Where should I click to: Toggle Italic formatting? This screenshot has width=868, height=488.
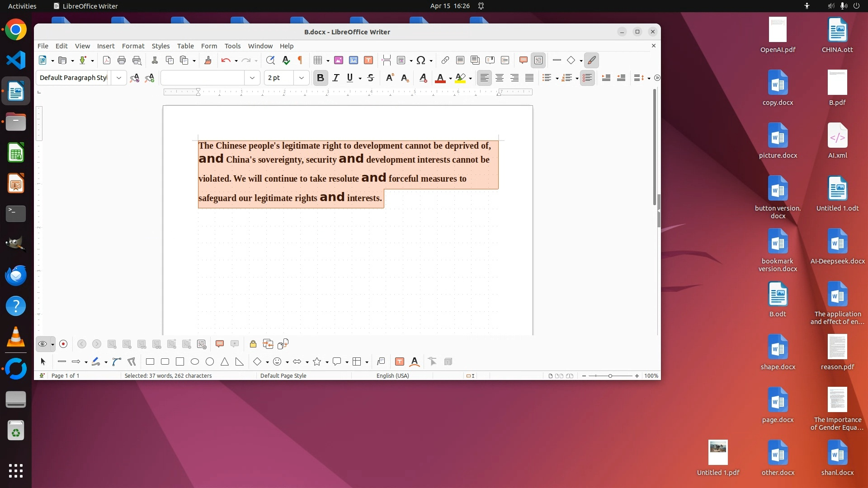[x=335, y=78]
